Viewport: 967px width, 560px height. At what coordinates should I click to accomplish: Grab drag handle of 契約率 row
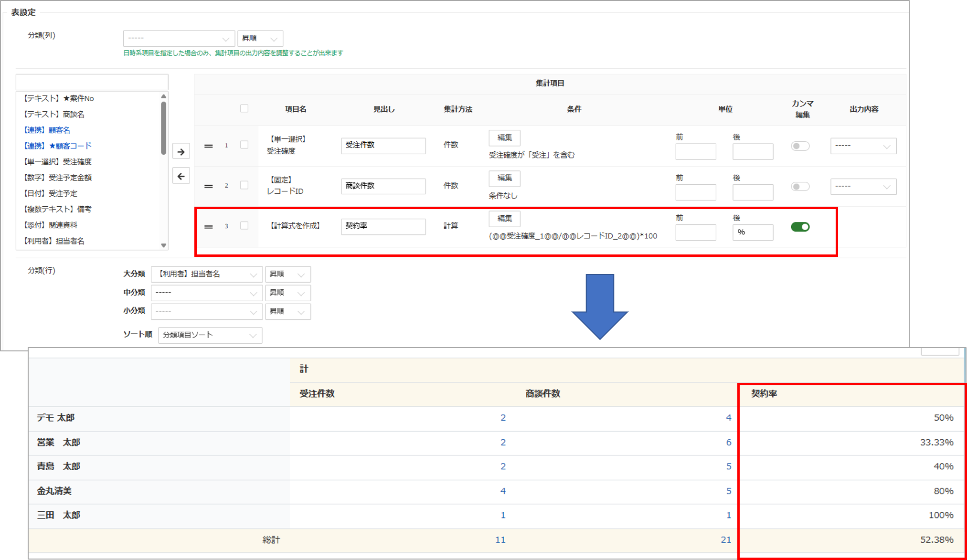point(209,226)
